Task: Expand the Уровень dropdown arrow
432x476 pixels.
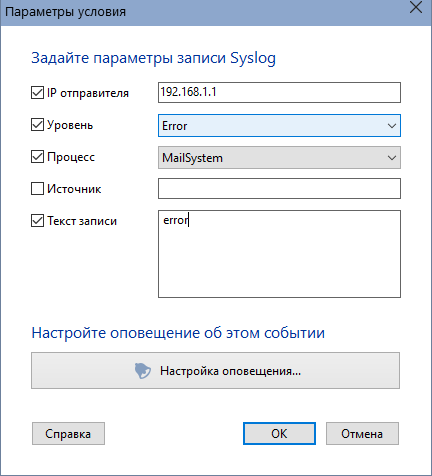Action: 392,126
